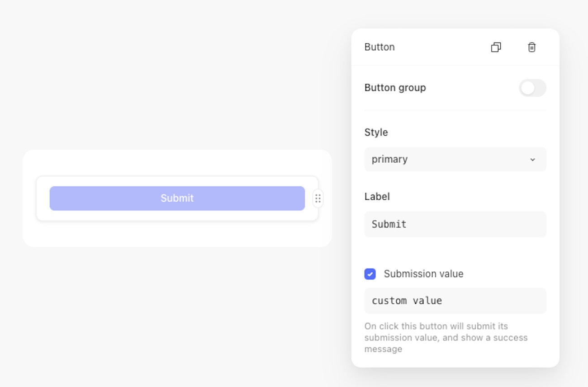Image resolution: width=588 pixels, height=387 pixels.
Task: Click the white preview card background
Action: tap(176, 236)
